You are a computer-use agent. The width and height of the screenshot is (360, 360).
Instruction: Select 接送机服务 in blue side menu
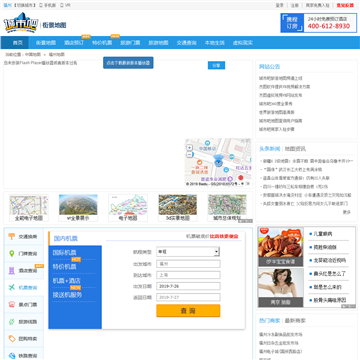[67, 295]
